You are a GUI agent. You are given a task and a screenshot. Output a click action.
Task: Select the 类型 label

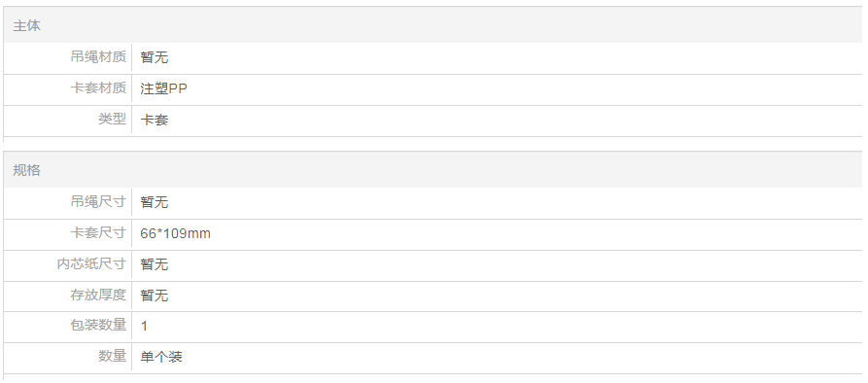[113, 119]
